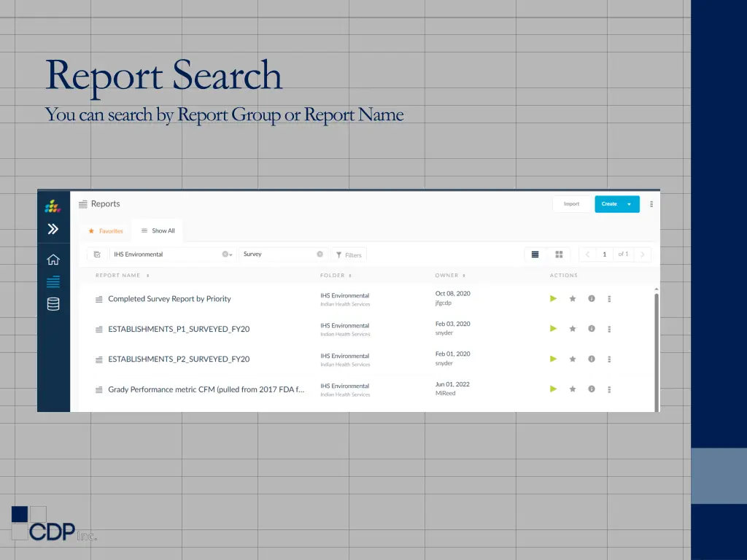Open the info icon for ESTABLISHMENTS_P1_SURVEYED_FY20

click(x=591, y=328)
